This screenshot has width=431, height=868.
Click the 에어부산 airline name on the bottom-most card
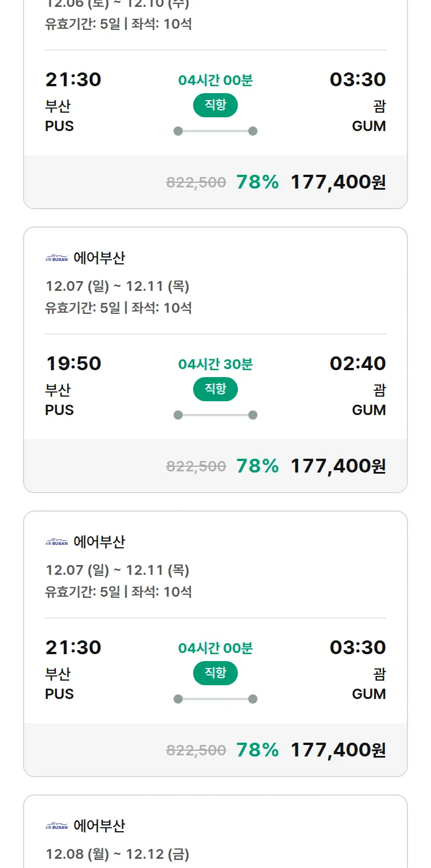[x=99, y=826]
